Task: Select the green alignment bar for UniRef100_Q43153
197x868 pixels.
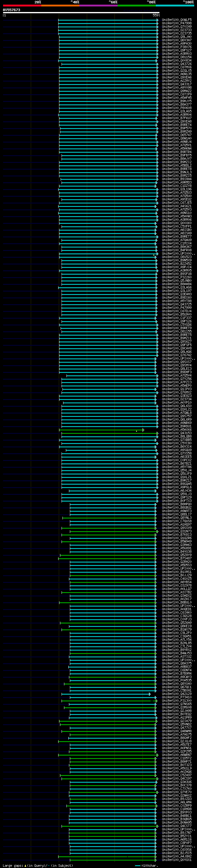Action: [110, 433]
